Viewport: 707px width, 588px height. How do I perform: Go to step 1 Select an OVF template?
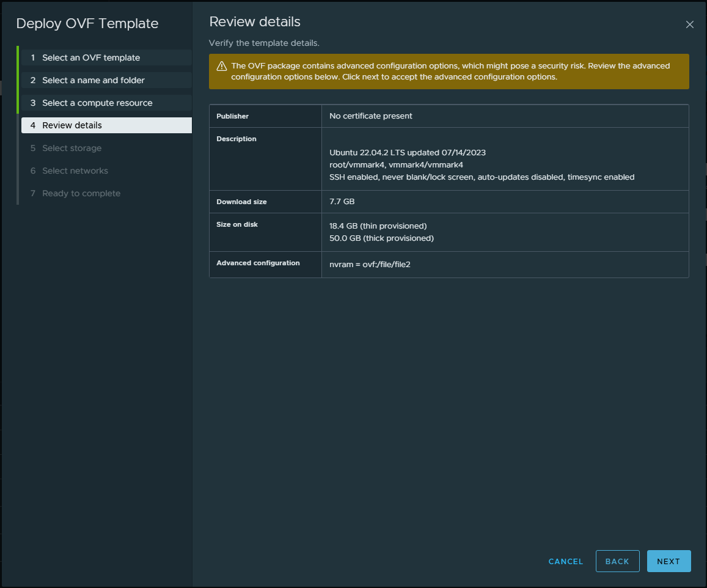91,57
